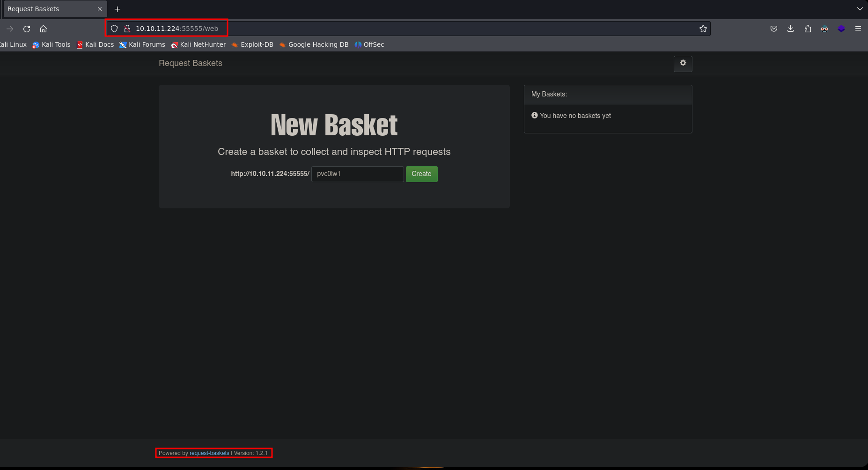Open the browser home page icon
Image resolution: width=868 pixels, height=470 pixels.
(44, 29)
